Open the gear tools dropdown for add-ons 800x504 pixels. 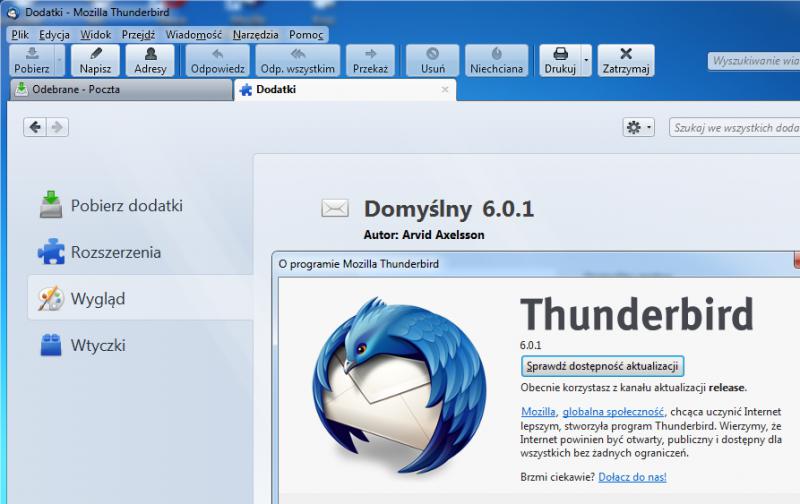click(638, 127)
